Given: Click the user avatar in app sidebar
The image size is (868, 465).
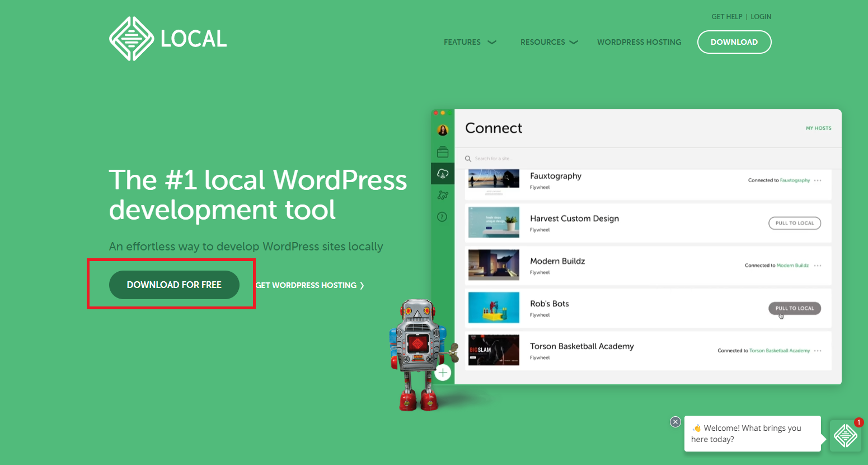Looking at the screenshot, I should (443, 131).
